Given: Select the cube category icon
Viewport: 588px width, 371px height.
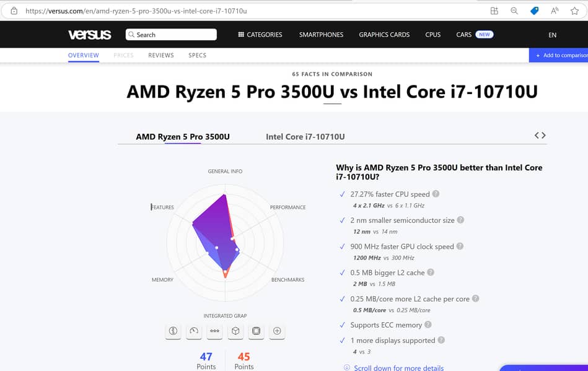Looking at the screenshot, I should [x=235, y=331].
